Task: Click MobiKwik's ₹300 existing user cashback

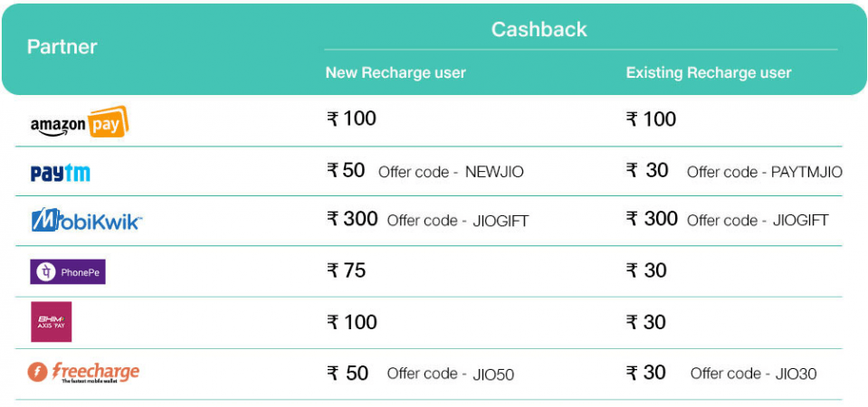Action: coord(652,219)
